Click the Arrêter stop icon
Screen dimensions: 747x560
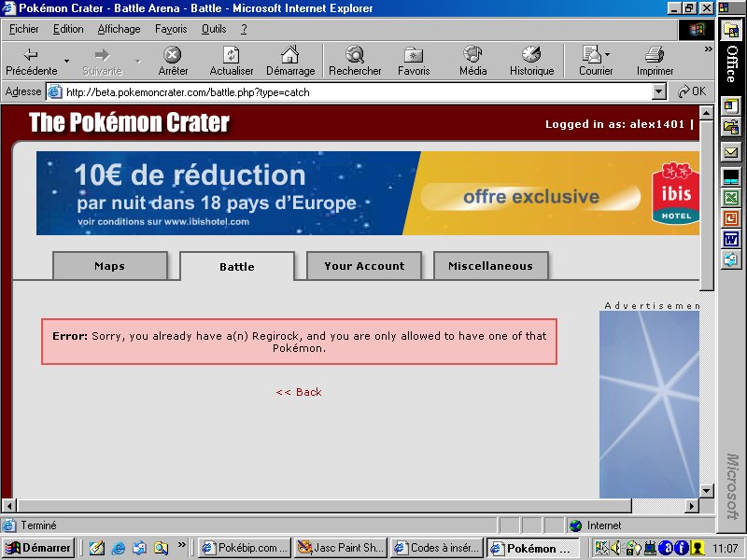pos(173,56)
